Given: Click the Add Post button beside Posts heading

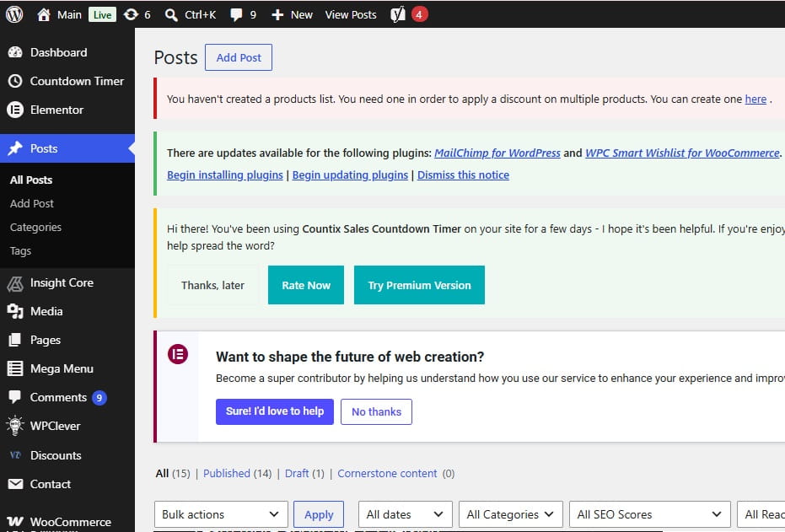Looking at the screenshot, I should coord(239,57).
